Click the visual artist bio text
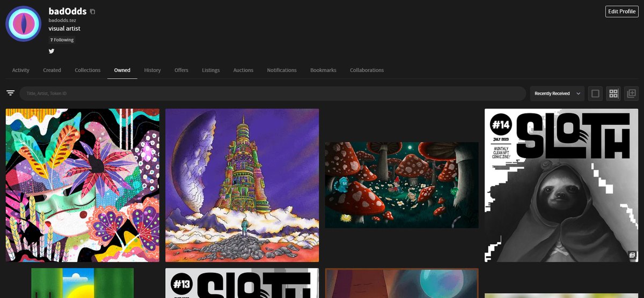Image resolution: width=644 pixels, height=298 pixels. click(x=64, y=28)
